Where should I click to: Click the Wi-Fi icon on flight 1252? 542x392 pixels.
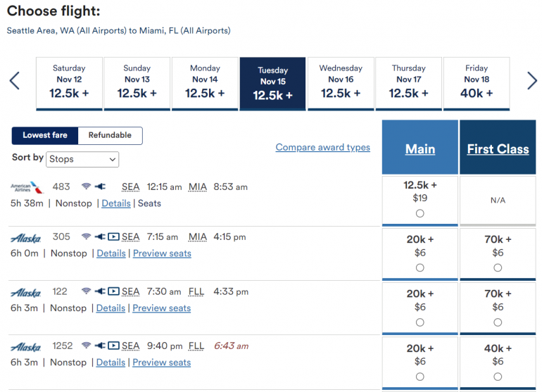[87, 346]
